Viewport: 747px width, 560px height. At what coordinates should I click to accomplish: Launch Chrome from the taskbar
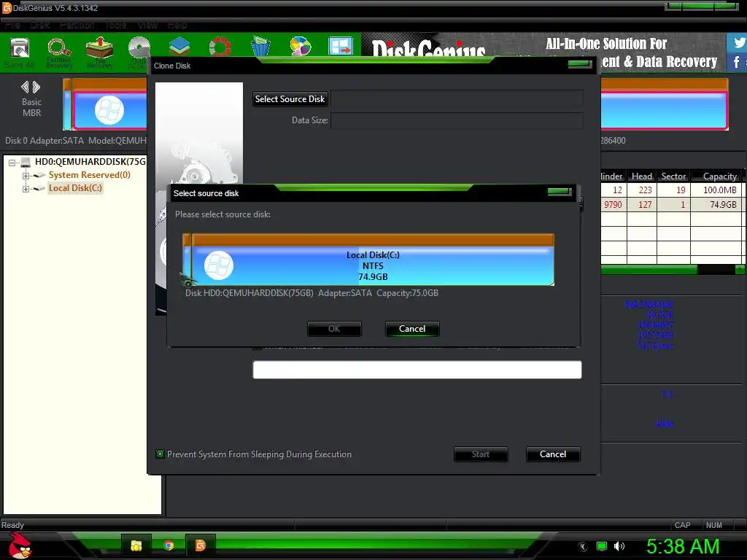click(169, 545)
